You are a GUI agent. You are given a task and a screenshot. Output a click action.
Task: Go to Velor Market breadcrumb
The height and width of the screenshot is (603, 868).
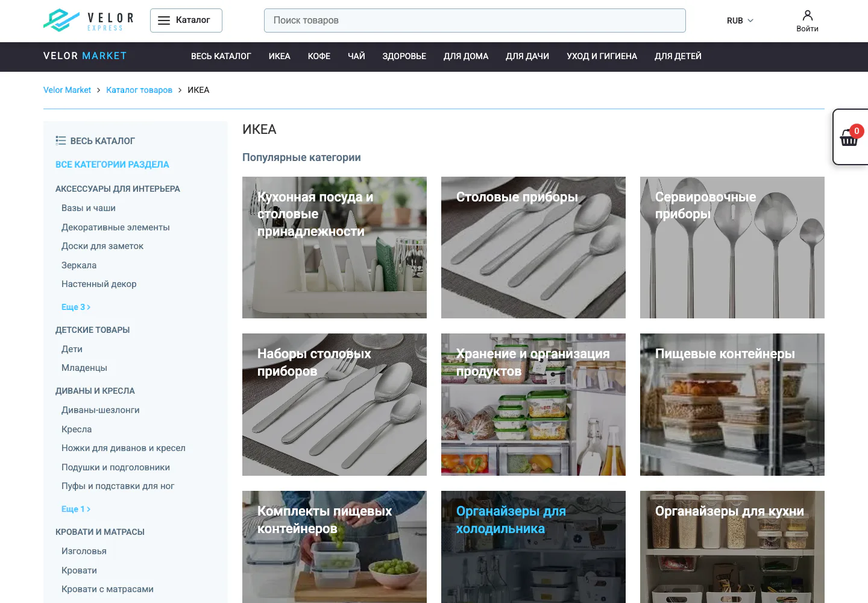(x=67, y=90)
